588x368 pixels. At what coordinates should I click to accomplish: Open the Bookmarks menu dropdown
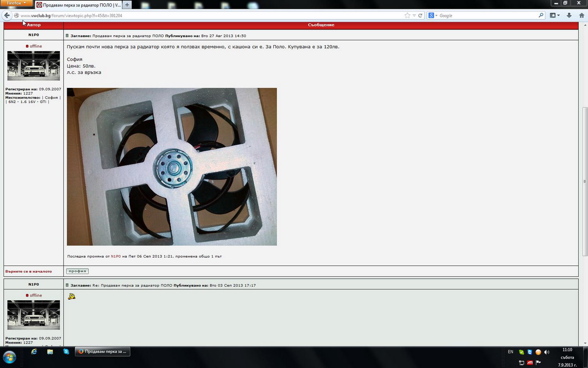coord(555,16)
